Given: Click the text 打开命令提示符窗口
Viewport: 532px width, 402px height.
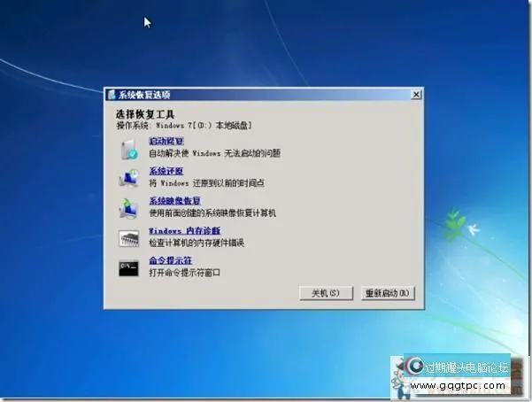Looking at the screenshot, I should point(185,273).
